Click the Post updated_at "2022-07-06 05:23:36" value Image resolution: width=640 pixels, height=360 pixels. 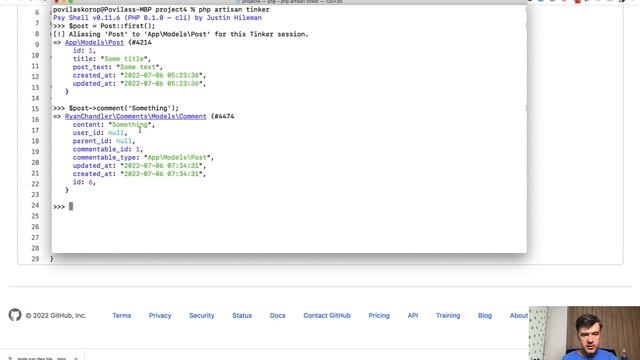(x=163, y=83)
